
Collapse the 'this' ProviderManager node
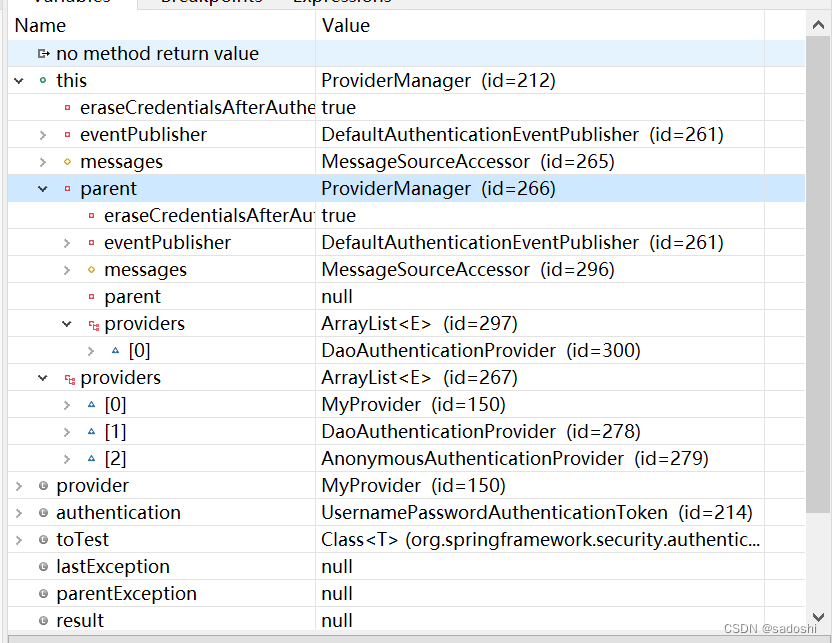[x=17, y=80]
